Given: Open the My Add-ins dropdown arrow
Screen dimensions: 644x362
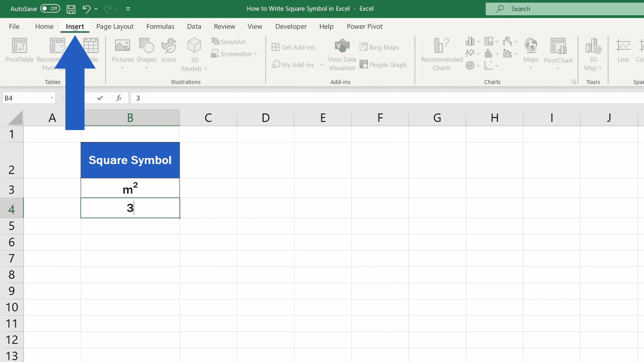Looking at the screenshot, I should (322, 65).
